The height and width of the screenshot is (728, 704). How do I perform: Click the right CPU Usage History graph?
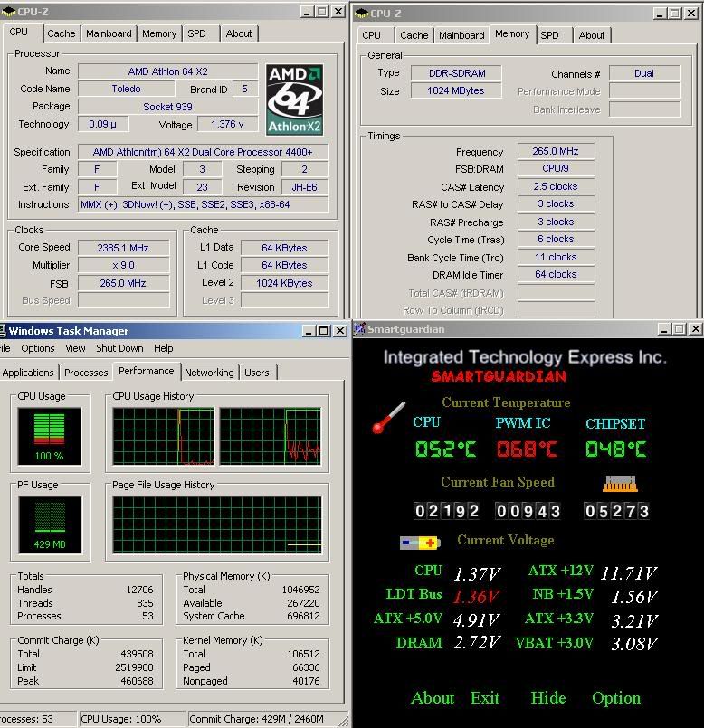click(270, 437)
